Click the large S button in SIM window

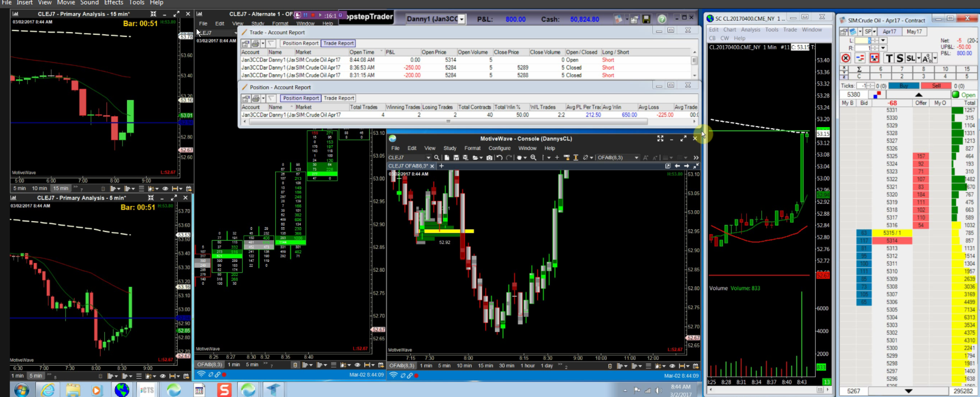900,58
